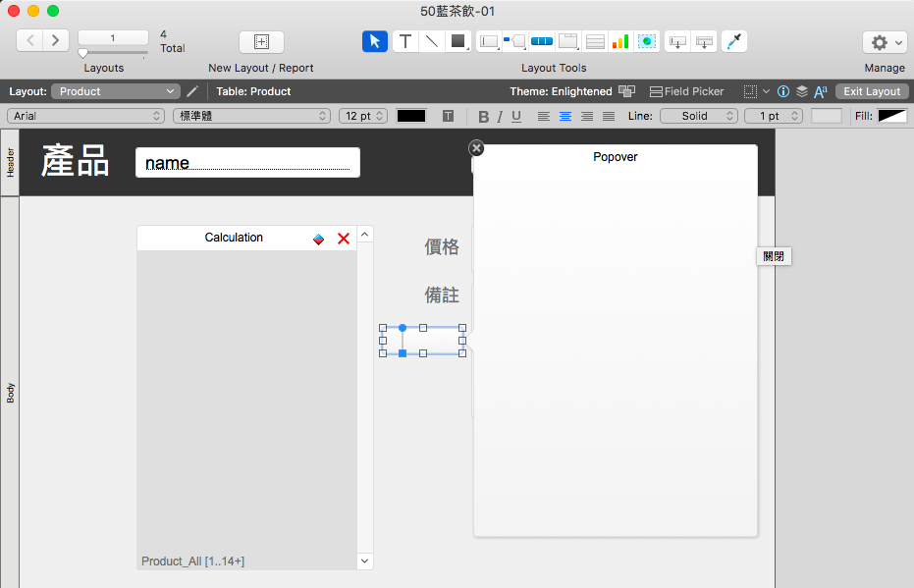Click the line color swatch
This screenshot has width=914, height=588.
[827, 116]
